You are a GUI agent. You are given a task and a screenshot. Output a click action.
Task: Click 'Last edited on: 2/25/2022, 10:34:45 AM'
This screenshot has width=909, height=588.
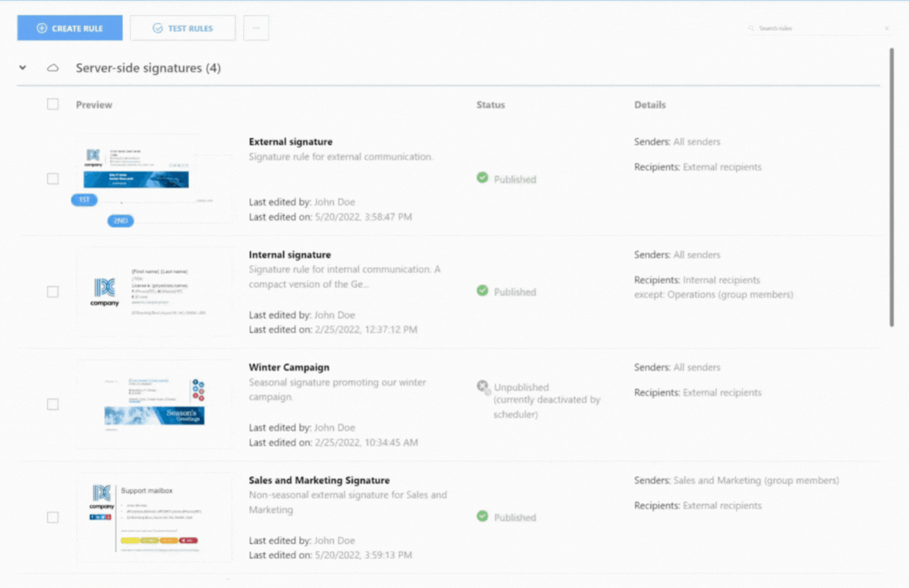click(333, 443)
